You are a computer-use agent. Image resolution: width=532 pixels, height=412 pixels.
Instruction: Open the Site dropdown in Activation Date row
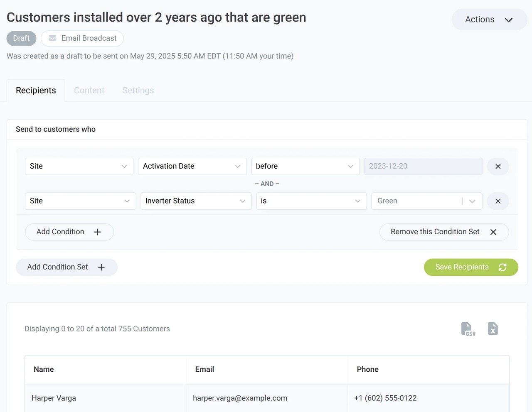coord(79,166)
